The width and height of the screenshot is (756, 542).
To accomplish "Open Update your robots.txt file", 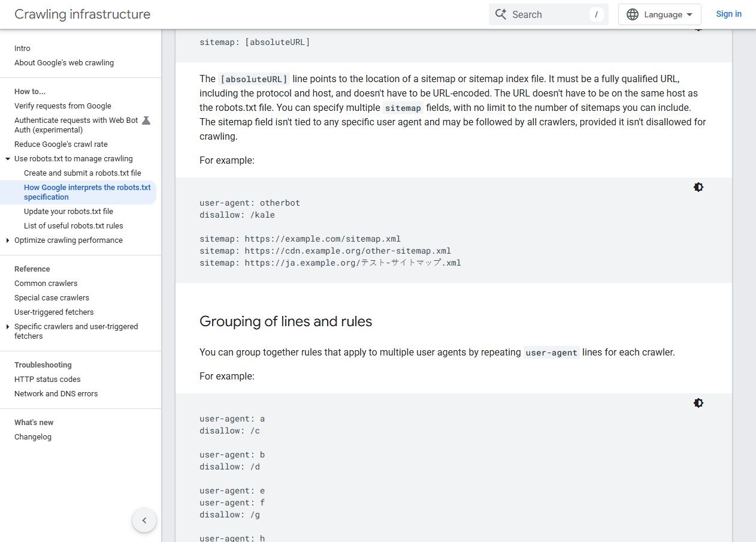I will pyautogui.click(x=68, y=212).
